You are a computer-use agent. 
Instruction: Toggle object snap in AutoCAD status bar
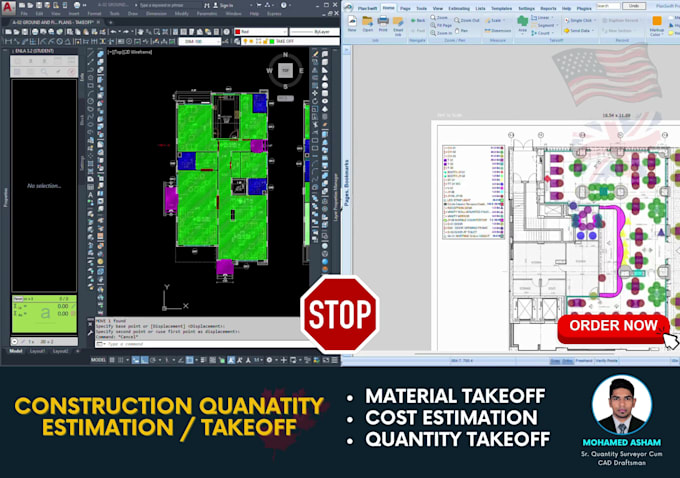coord(190,360)
